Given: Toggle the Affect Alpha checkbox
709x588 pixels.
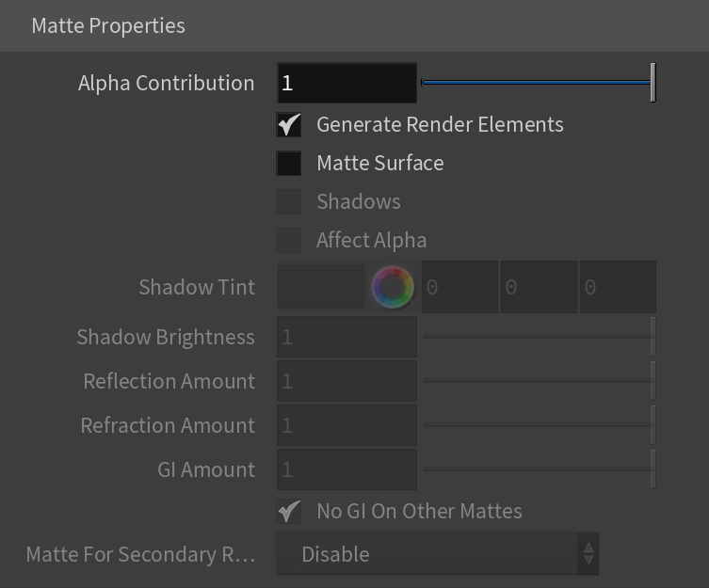Looking at the screenshot, I should click(x=288, y=240).
